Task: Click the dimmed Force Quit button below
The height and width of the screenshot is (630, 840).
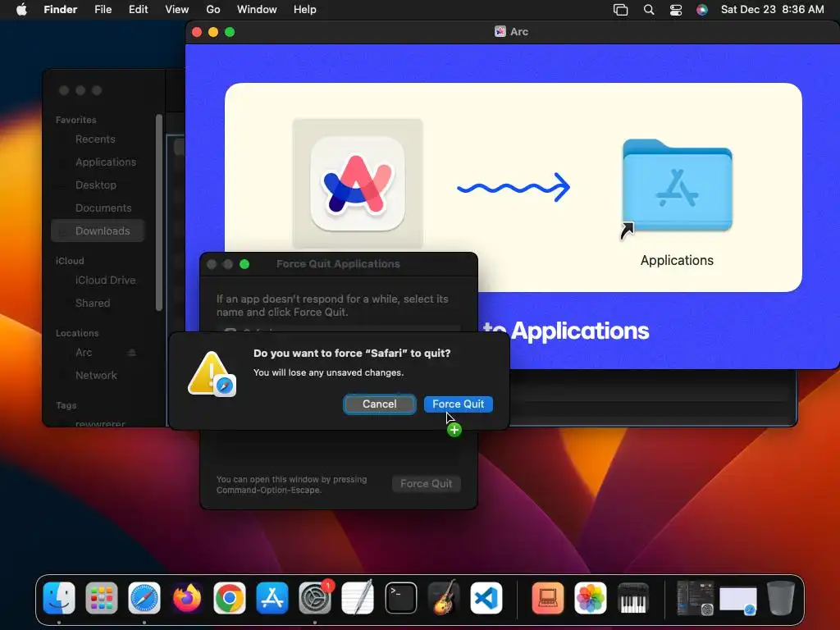Action: point(426,484)
